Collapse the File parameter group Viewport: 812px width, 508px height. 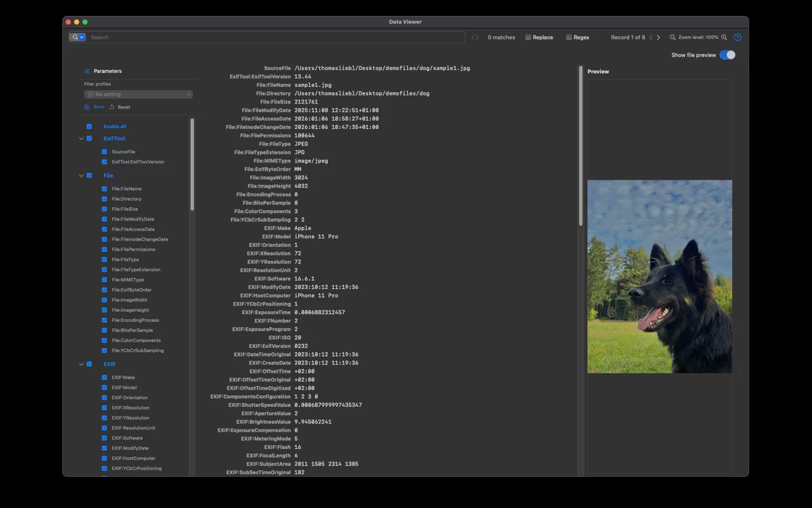pyautogui.click(x=81, y=176)
